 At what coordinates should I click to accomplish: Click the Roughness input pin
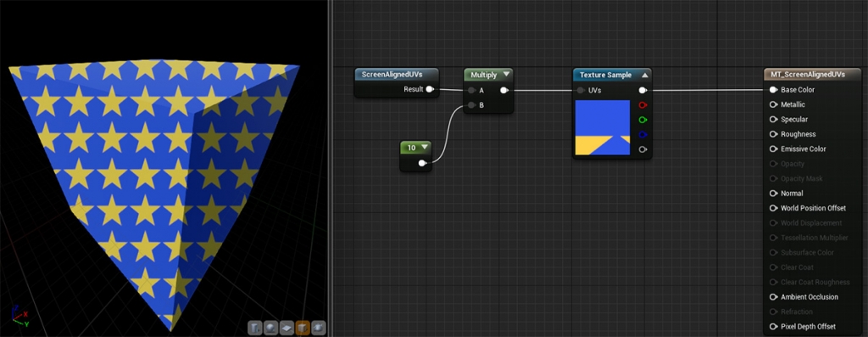coord(773,134)
